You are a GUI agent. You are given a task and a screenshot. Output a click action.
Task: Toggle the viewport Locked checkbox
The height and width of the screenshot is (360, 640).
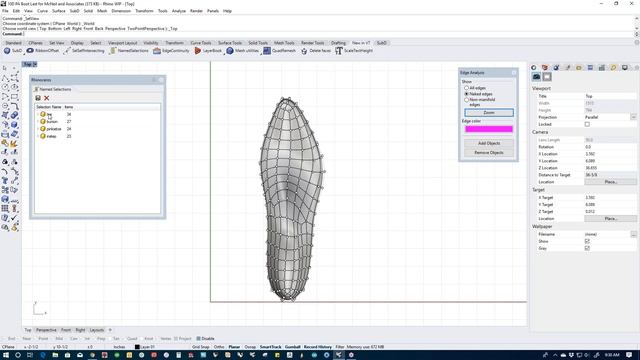click(587, 124)
